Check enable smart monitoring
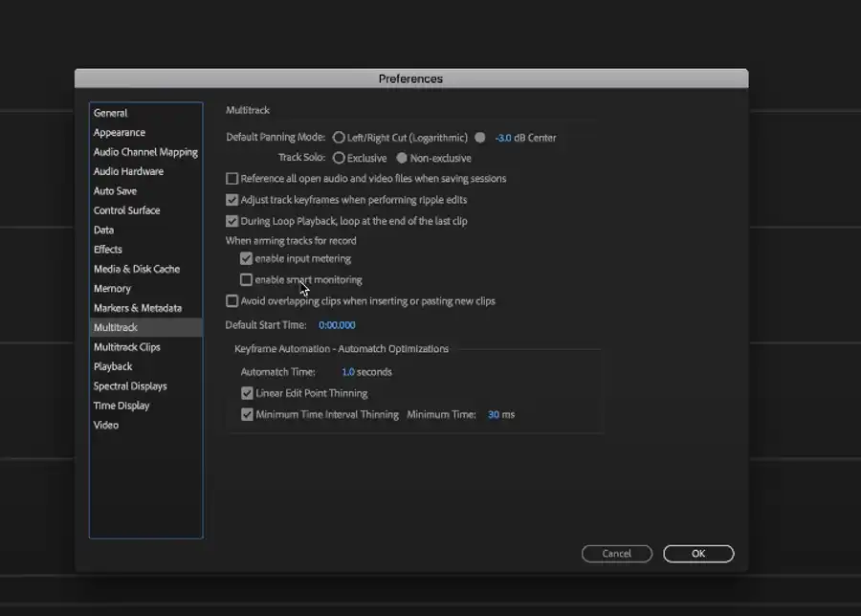861x616 pixels. pos(246,280)
